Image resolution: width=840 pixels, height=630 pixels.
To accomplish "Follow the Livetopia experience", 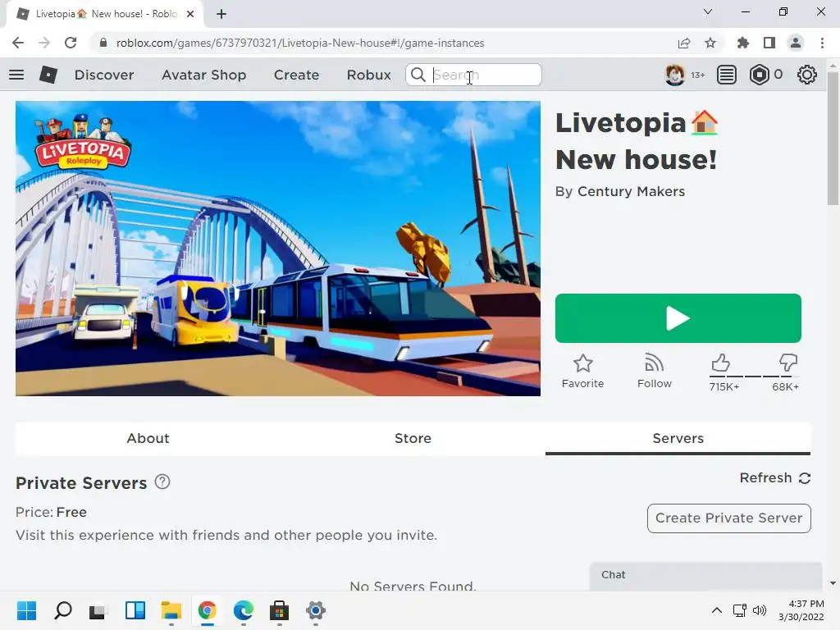I will point(654,372).
